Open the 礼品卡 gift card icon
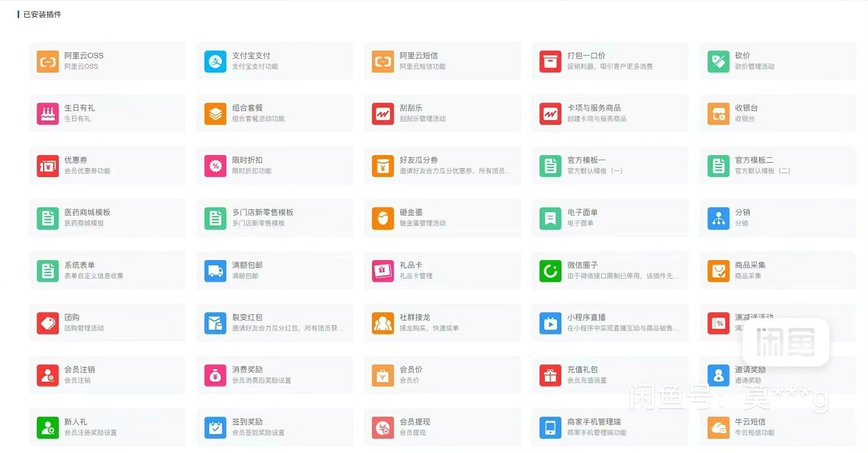 [x=383, y=271]
